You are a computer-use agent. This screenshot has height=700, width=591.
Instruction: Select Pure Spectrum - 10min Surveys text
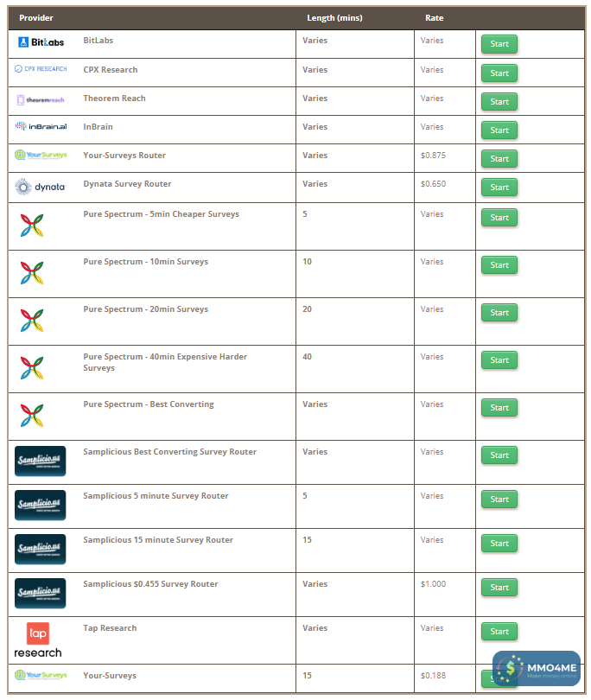[x=145, y=262]
